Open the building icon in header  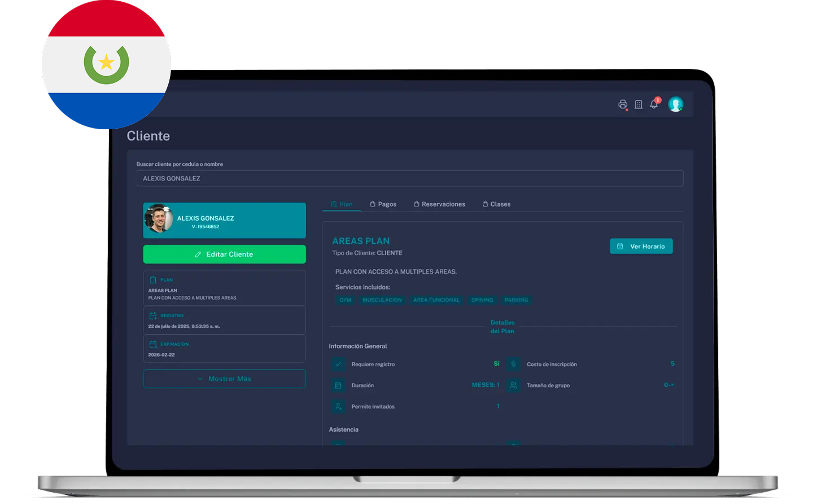639,104
